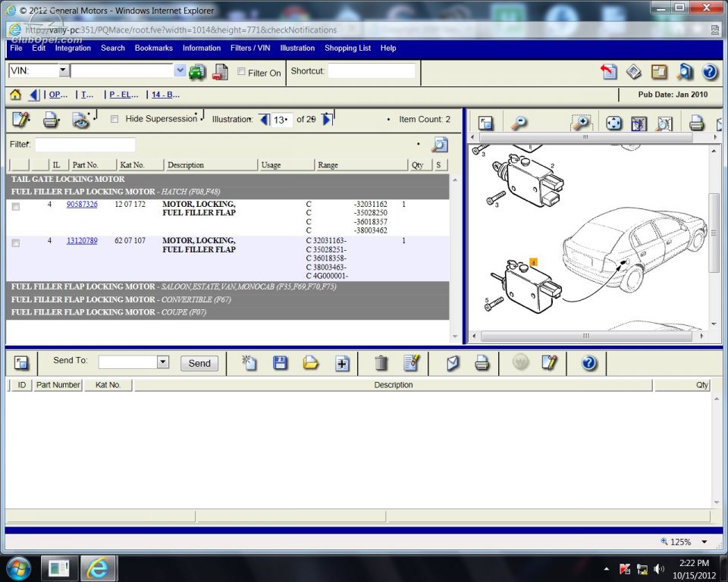Click the Send button
Viewport: 728px width, 582px height.
(199, 363)
